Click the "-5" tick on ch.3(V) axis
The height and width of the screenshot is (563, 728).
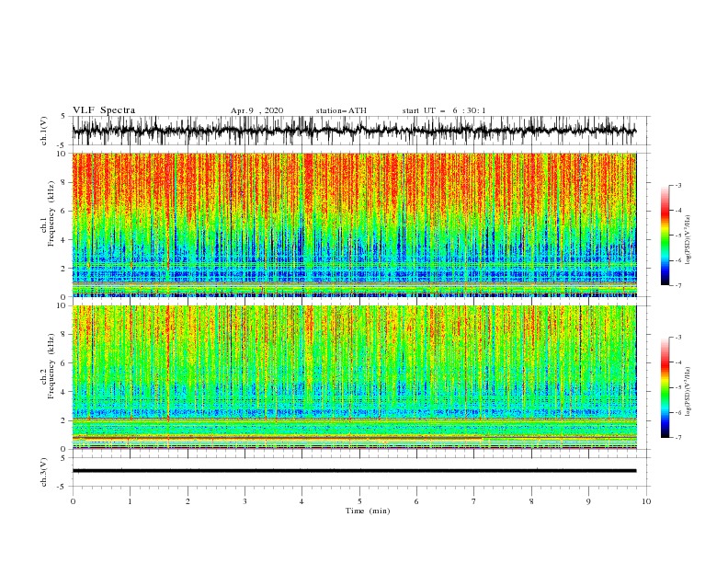[63, 487]
